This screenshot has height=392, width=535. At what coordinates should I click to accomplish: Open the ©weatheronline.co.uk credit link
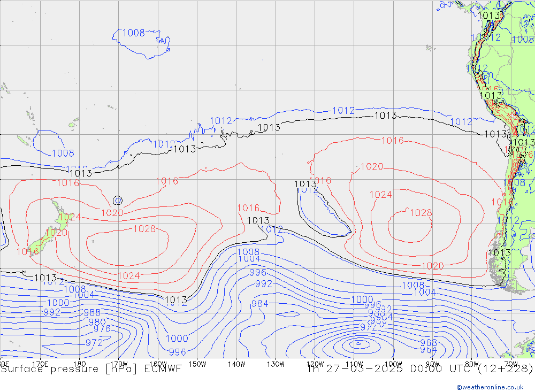490,387
